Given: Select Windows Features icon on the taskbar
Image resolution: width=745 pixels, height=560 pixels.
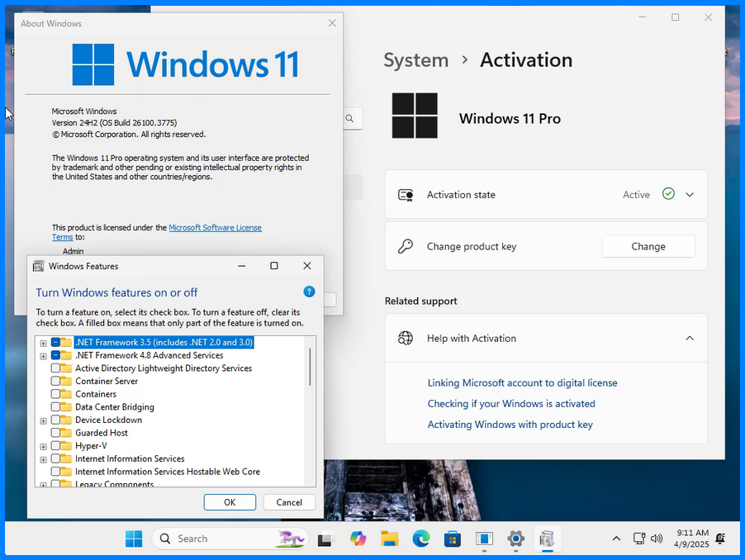Looking at the screenshot, I should pos(548,539).
